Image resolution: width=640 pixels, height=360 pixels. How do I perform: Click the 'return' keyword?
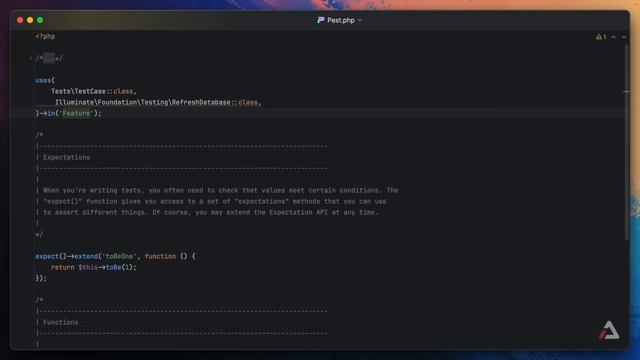62,267
